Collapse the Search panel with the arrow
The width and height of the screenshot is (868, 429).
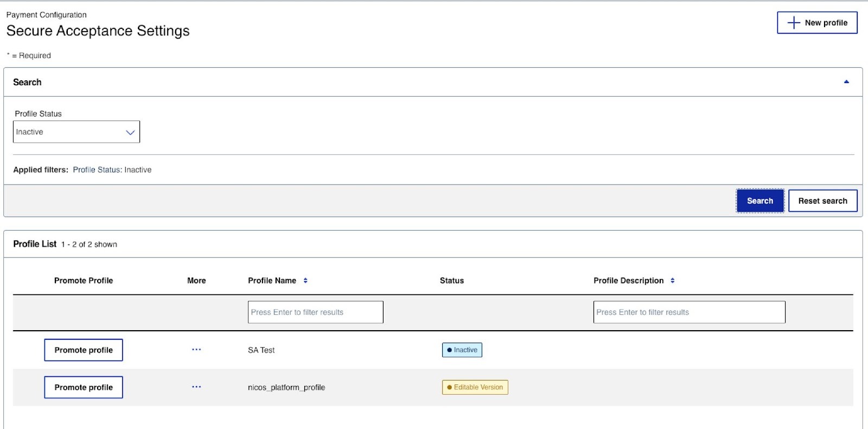click(846, 82)
